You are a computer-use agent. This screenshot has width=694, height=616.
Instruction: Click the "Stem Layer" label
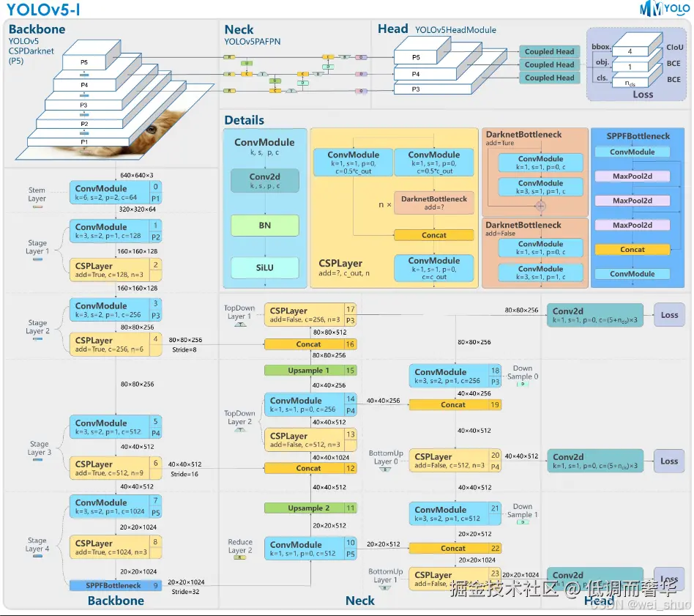pos(37,194)
